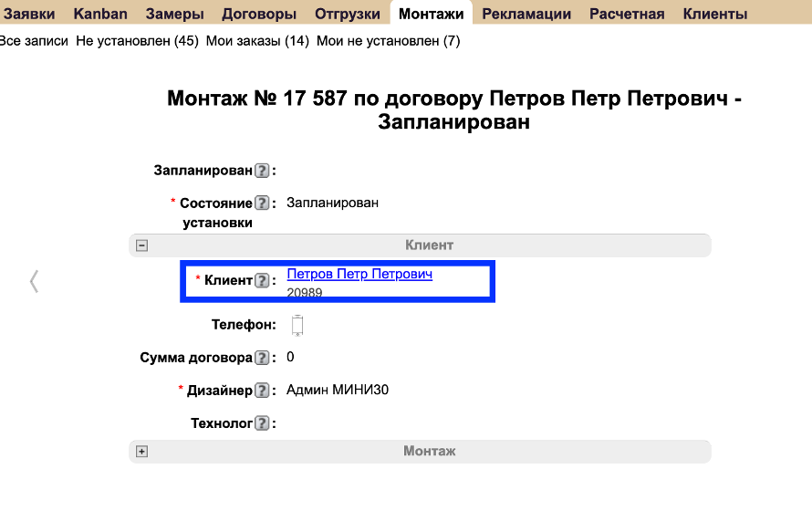This screenshot has width=812, height=511.
Task: Open the Договоры tab
Action: click(259, 14)
